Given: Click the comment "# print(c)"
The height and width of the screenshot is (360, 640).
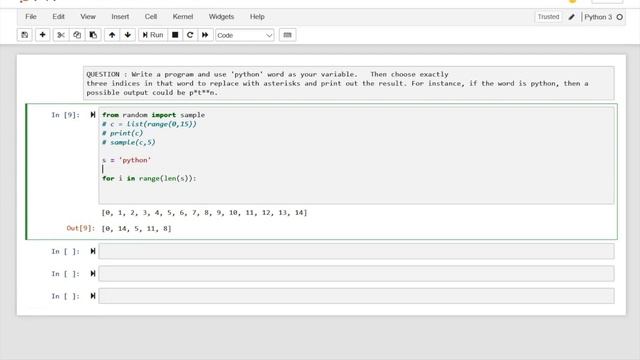Looking at the screenshot, I should point(122,133).
